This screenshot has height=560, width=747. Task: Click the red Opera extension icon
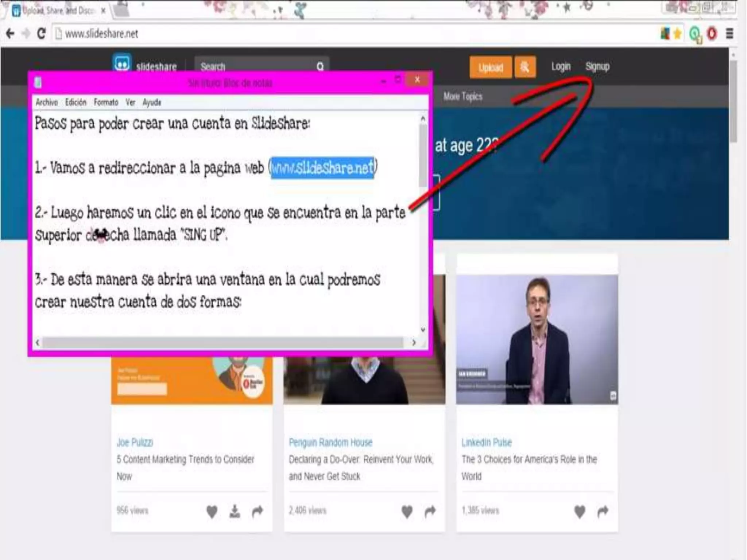pyautogui.click(x=712, y=34)
